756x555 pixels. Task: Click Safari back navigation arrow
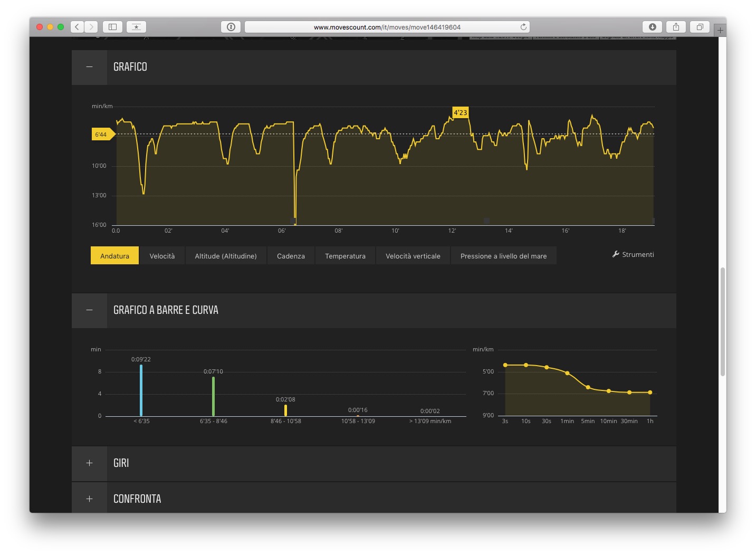pos(77,27)
